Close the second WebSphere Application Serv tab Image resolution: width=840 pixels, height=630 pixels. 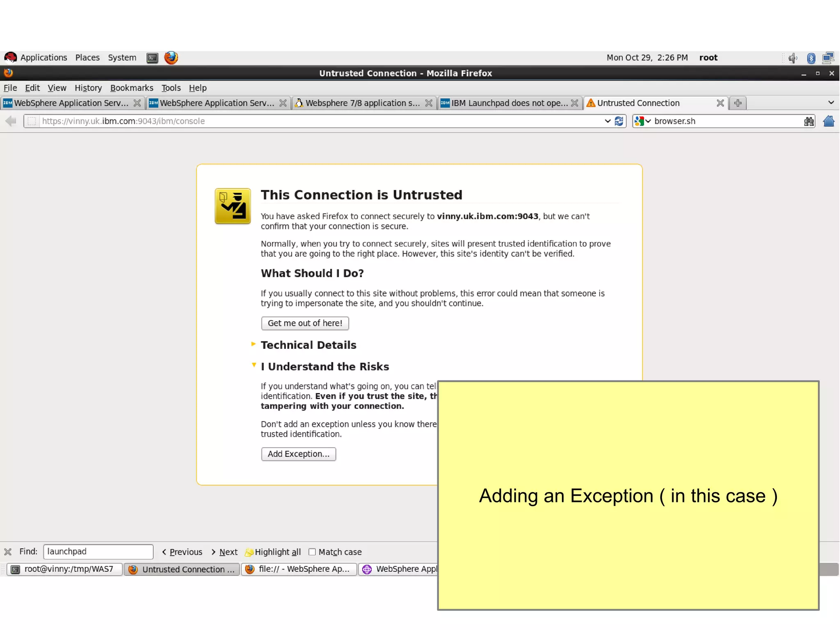(x=283, y=103)
